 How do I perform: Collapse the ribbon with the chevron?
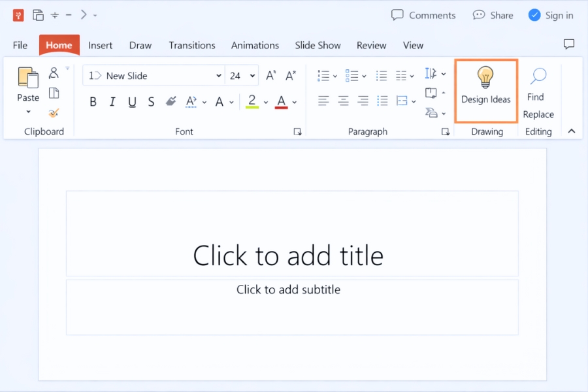tap(571, 130)
